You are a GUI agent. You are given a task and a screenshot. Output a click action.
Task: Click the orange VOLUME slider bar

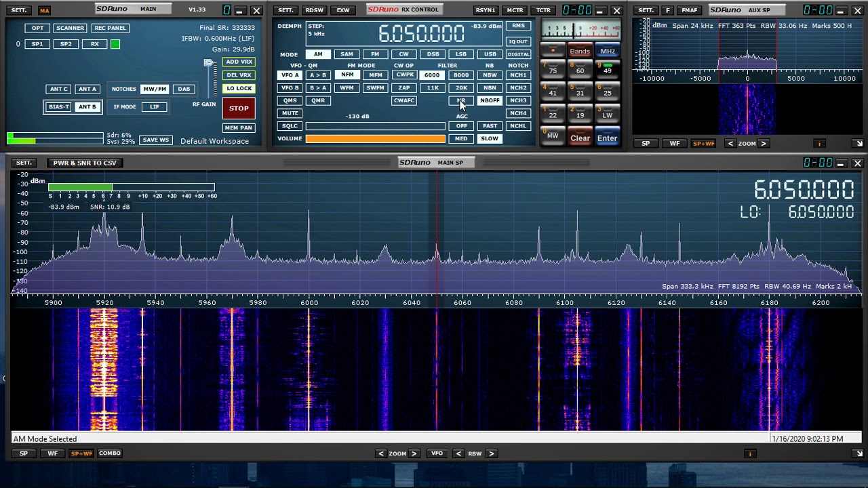(375, 139)
